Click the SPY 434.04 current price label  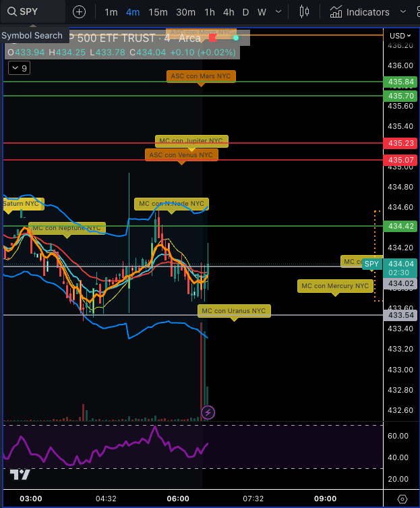tap(390, 268)
